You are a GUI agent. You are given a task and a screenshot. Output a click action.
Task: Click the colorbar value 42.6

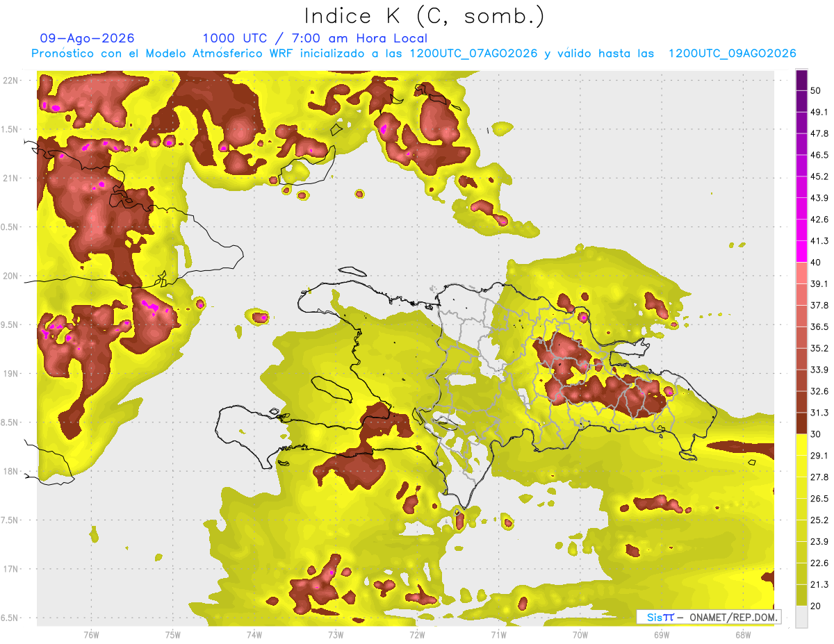point(819,220)
